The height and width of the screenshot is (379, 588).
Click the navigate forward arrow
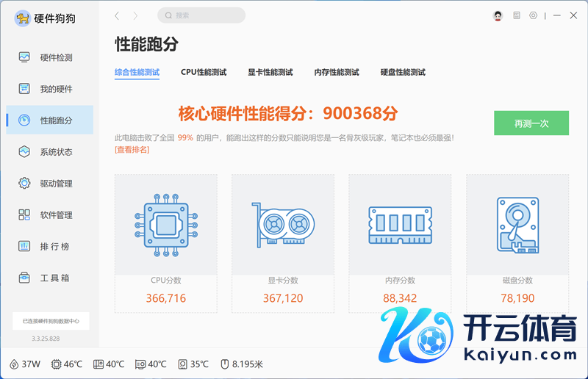pos(135,15)
